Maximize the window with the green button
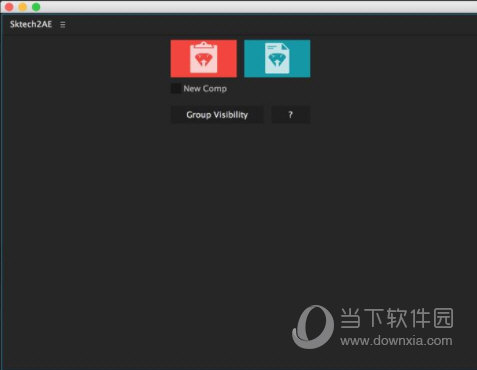The width and height of the screenshot is (477, 370). click(36, 7)
